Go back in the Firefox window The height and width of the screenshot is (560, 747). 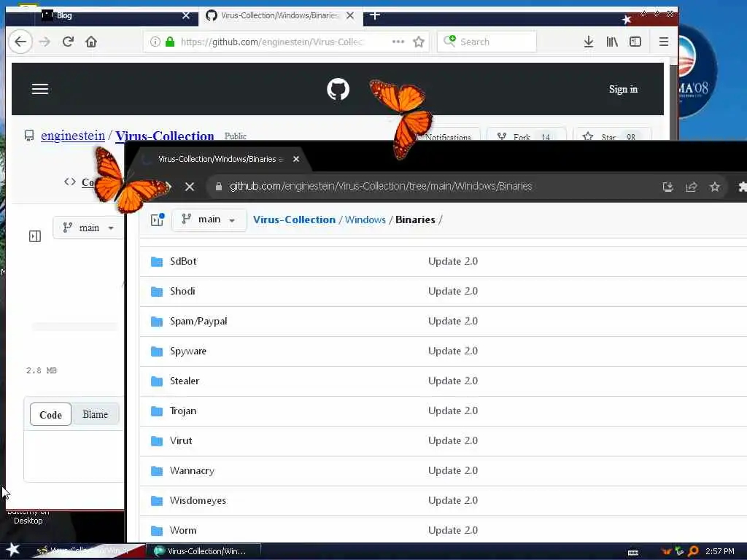tap(20, 42)
